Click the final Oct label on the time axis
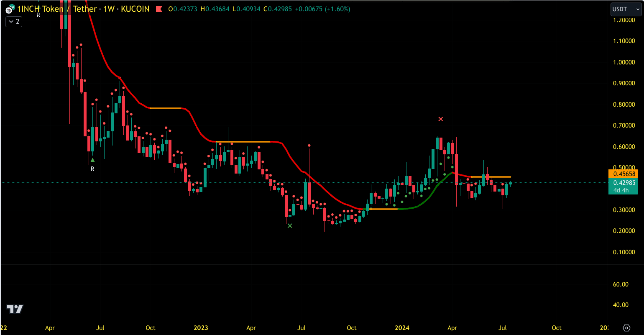Viewport: 644px width, 335px height. (557, 328)
